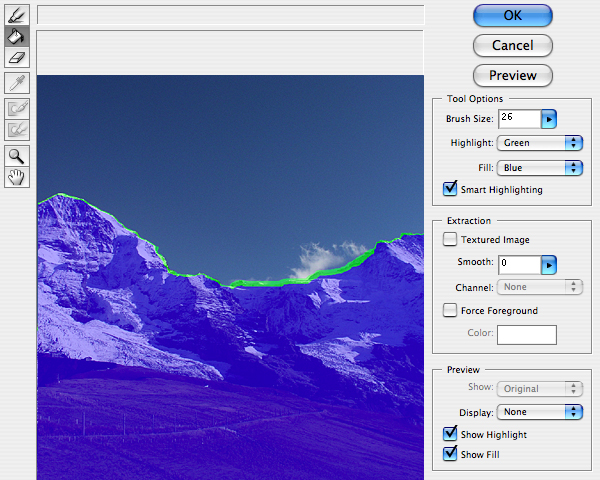Click the Smooth value field
This screenshot has width=600, height=480.
coord(520,265)
